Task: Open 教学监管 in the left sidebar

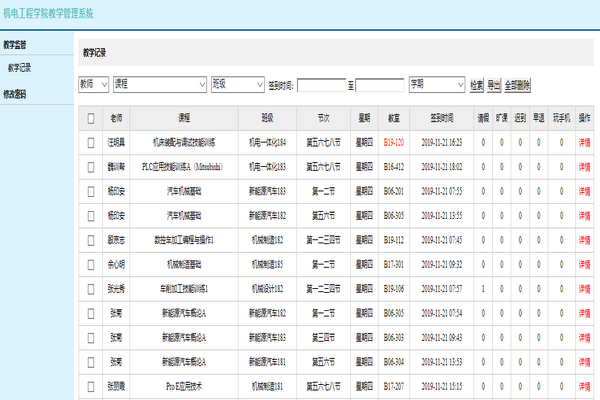Action: coord(16,45)
